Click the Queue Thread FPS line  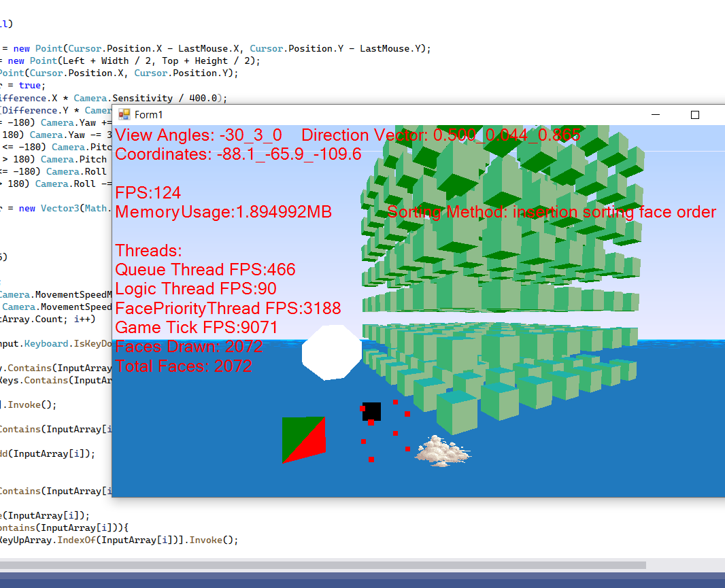click(205, 270)
